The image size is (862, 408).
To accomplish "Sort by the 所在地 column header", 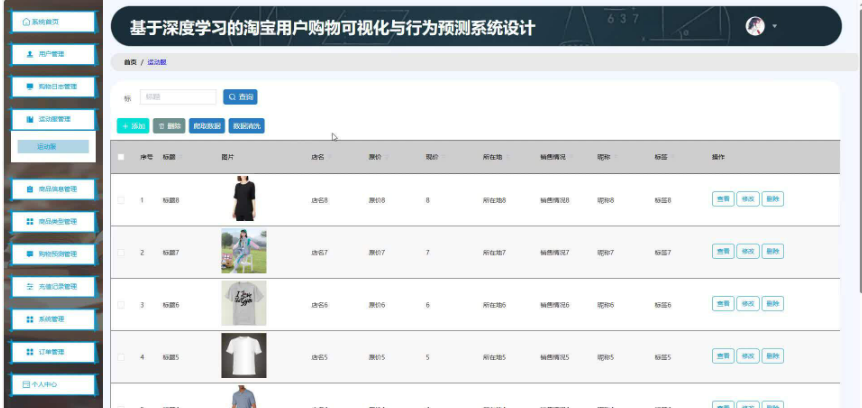I will click(496, 157).
